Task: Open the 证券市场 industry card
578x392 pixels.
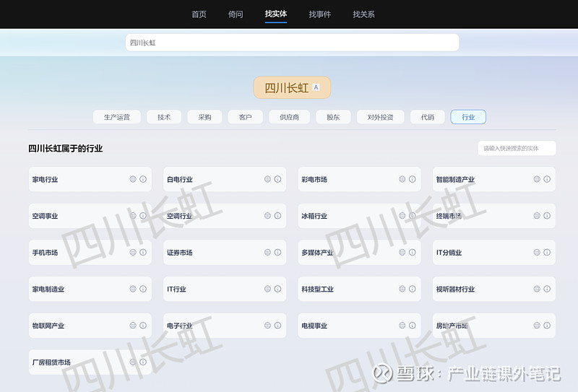Action: click(225, 253)
